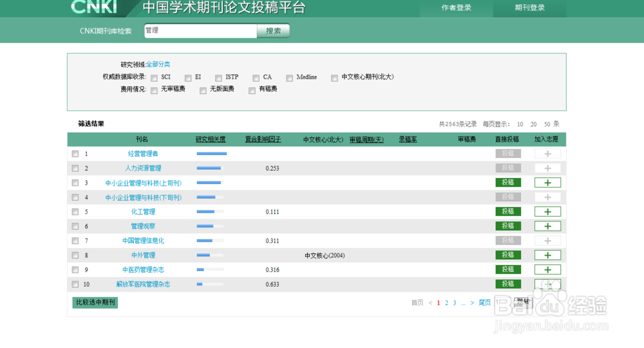Check 无审稿费 option
This screenshot has width=644, height=348.
(154, 90)
